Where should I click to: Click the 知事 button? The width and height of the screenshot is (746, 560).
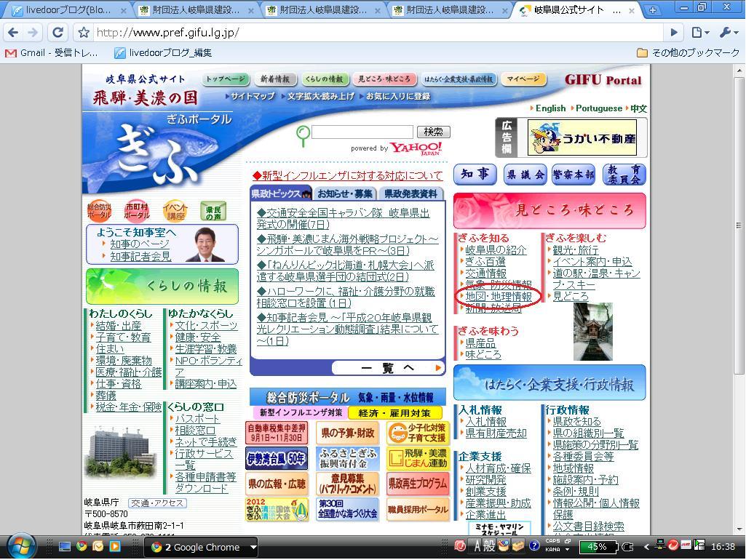tap(475, 174)
